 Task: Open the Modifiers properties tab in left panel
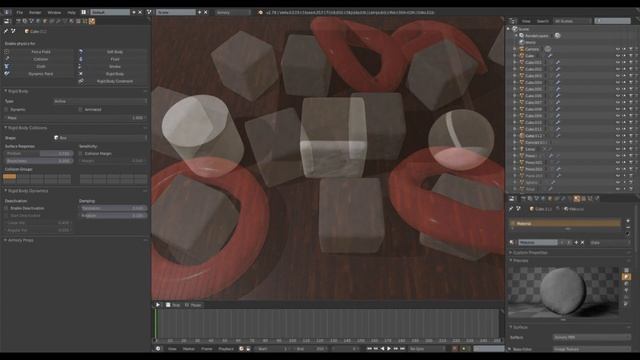click(58, 21)
